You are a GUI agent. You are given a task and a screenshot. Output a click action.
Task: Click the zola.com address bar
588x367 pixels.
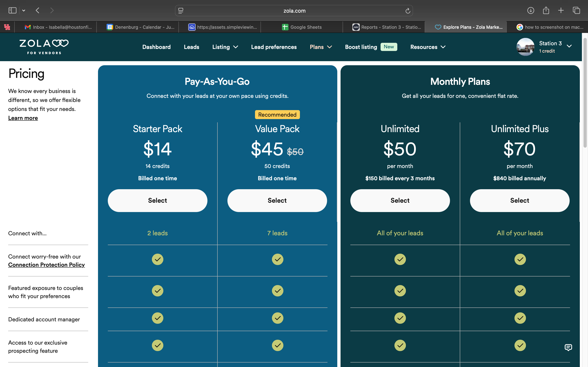coord(294,11)
